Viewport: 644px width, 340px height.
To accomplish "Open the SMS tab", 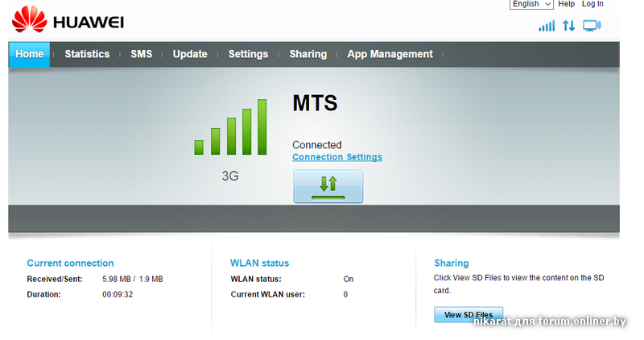I will [x=142, y=54].
